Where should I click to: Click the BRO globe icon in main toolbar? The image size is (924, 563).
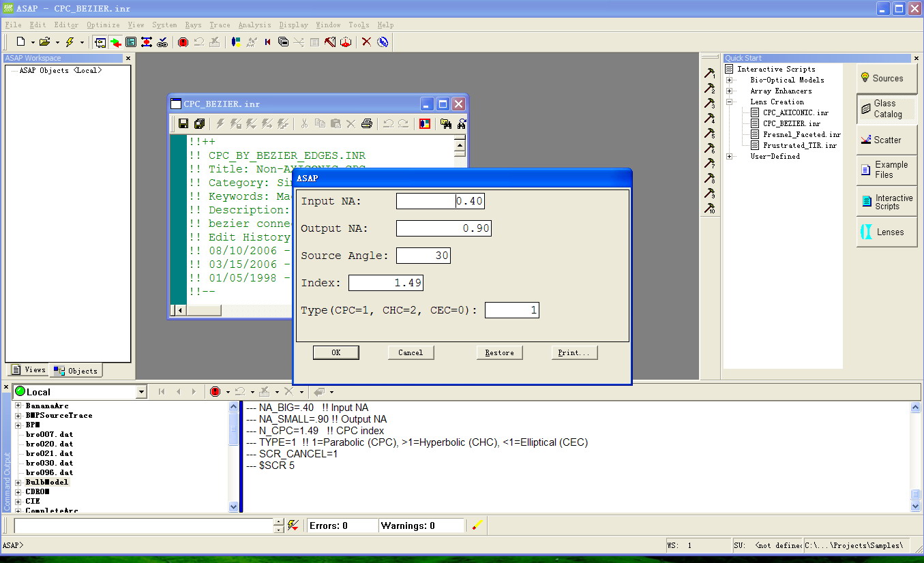pyautogui.click(x=383, y=42)
